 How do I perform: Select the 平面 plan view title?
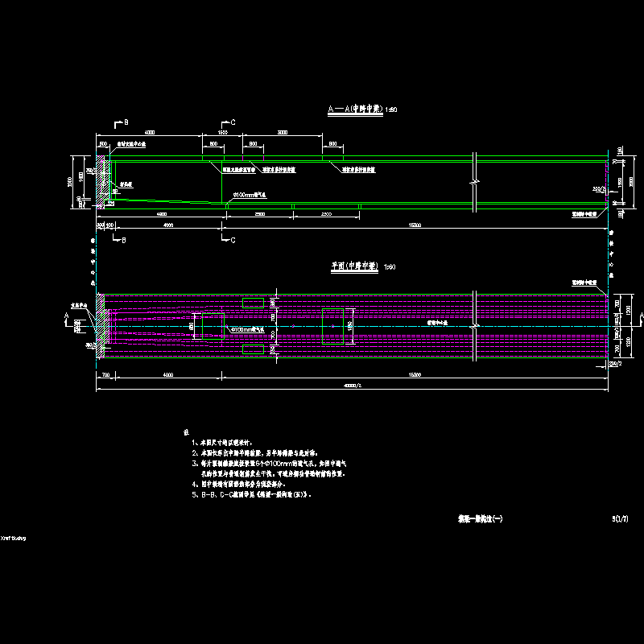[x=354, y=266]
